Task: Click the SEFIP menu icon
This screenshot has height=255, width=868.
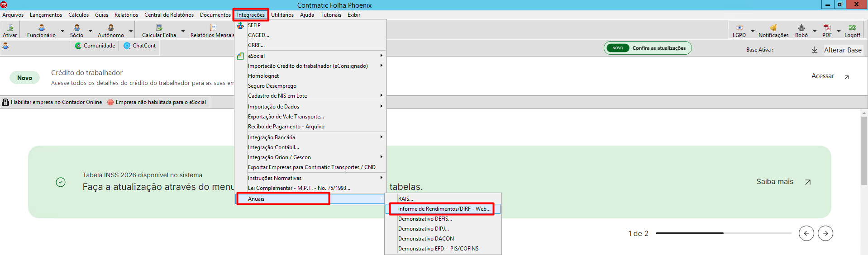Action: [240, 25]
